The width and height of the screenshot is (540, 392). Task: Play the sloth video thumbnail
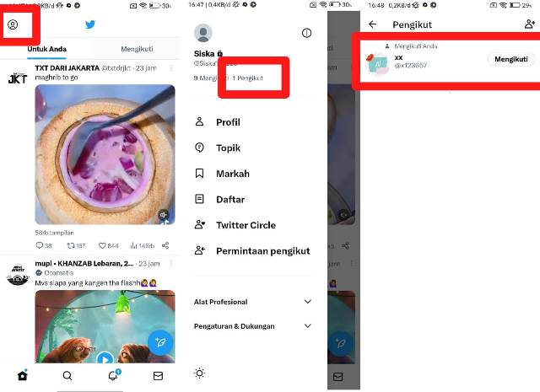(x=105, y=358)
